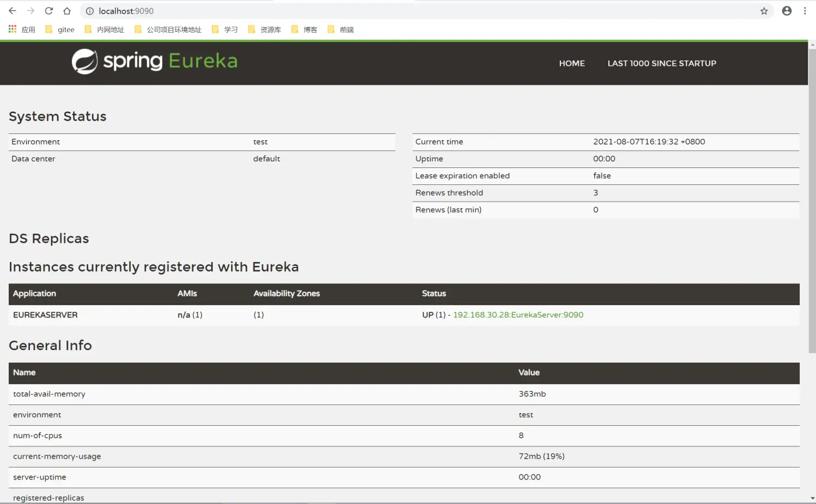Click the total-avail-memory row name

pos(49,394)
